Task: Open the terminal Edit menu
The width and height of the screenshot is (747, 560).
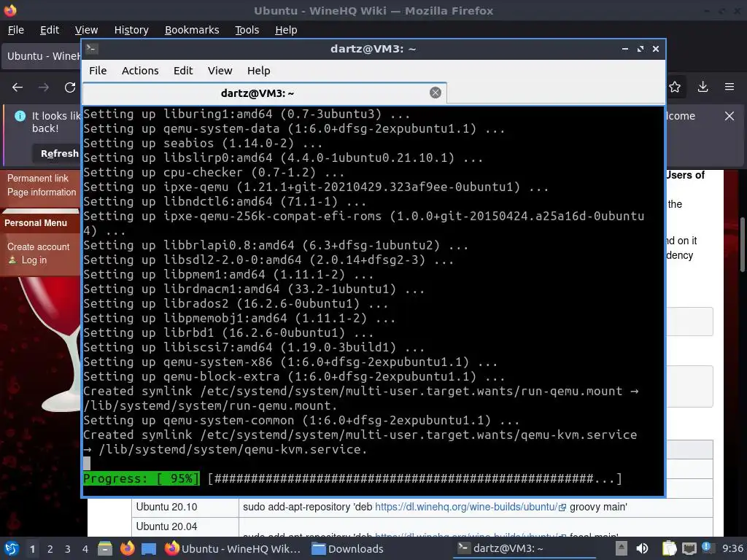Action: [x=183, y=71]
